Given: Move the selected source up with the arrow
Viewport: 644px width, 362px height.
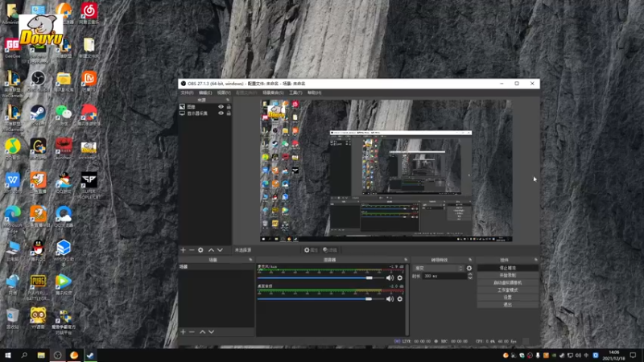Looking at the screenshot, I should pyautogui.click(x=212, y=250).
